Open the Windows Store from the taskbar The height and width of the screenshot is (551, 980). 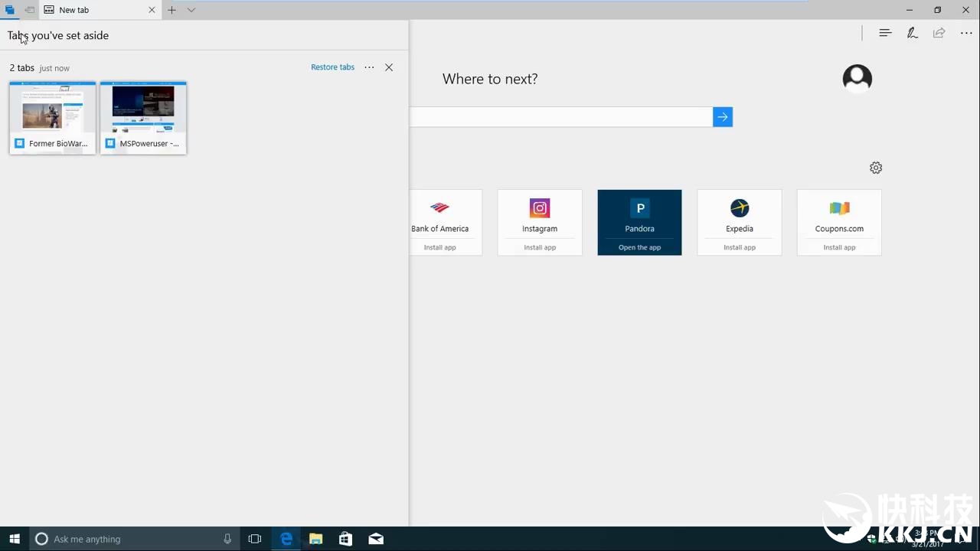345,539
